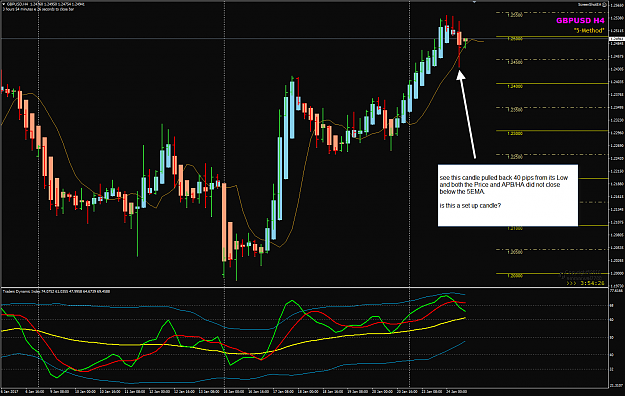The width and height of the screenshot is (625, 396).
Task: Click the small arrow beside GBPUSD,H4 title
Action: 4,4
